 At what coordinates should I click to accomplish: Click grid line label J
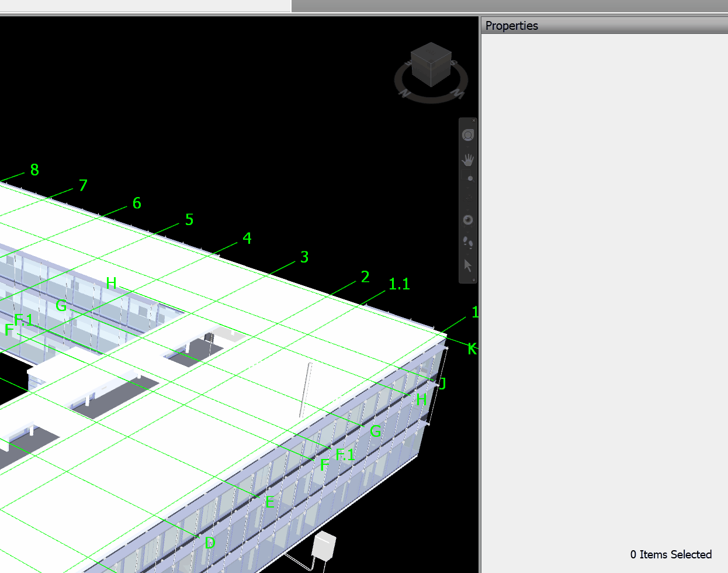(442, 383)
